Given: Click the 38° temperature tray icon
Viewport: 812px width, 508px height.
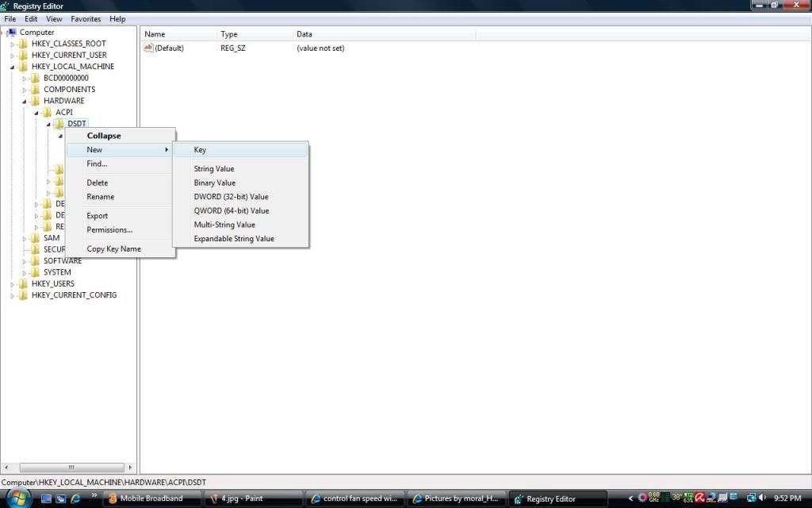Looking at the screenshot, I should (677, 498).
